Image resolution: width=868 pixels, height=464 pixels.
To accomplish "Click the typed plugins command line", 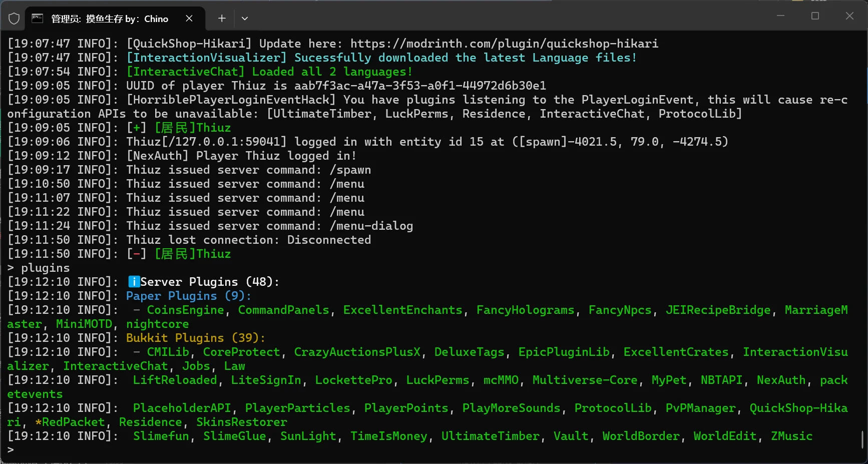I will click(x=39, y=268).
